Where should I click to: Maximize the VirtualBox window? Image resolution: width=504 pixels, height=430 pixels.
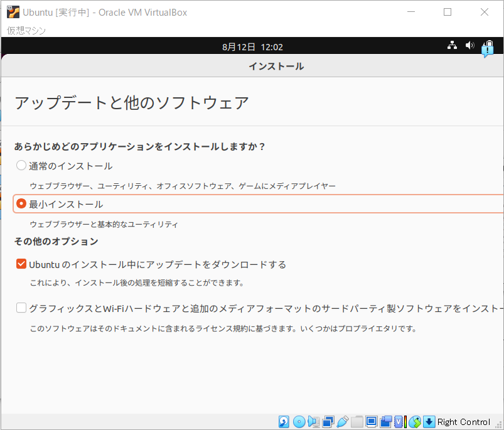448,12
